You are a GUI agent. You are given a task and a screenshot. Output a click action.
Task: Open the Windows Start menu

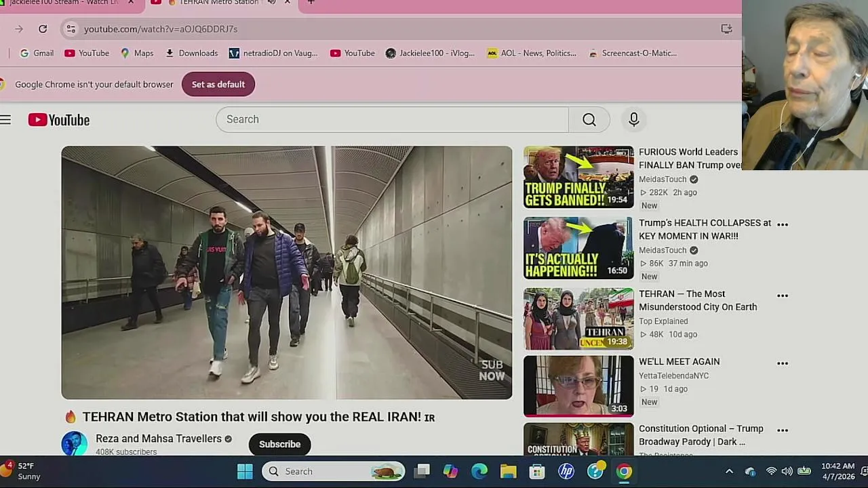click(245, 471)
